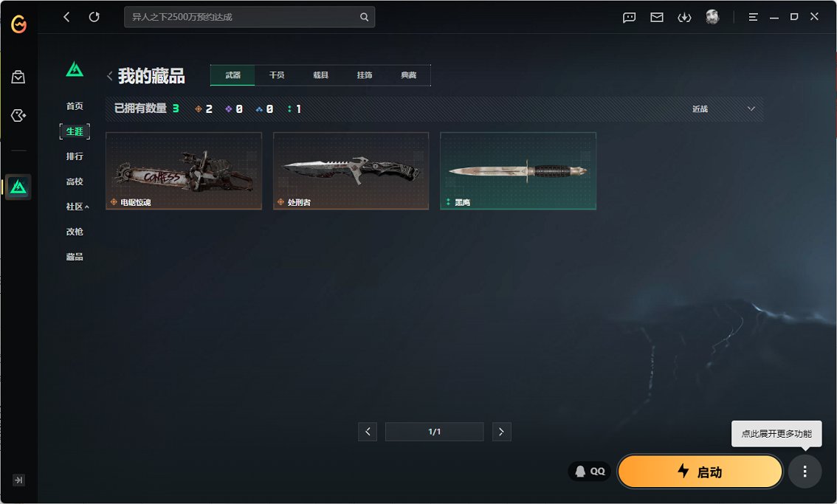The image size is (837, 504).
Task: Go back using the top bar arrow
Action: pyautogui.click(x=66, y=17)
